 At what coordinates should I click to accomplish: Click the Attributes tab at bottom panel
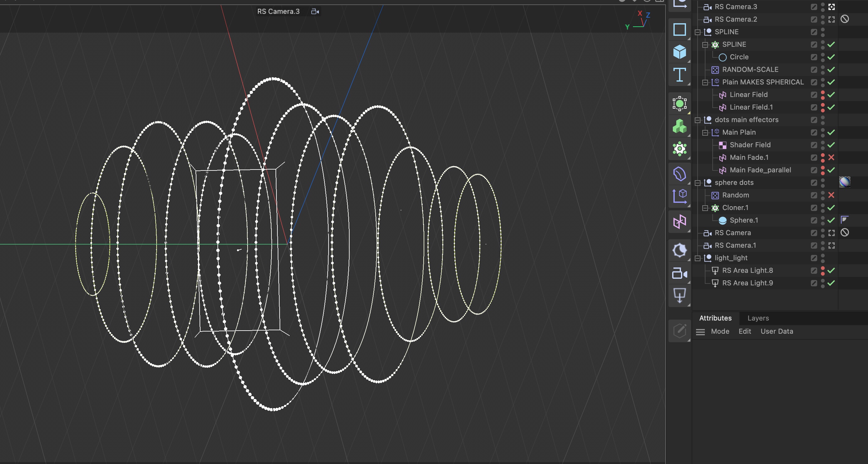click(x=716, y=318)
